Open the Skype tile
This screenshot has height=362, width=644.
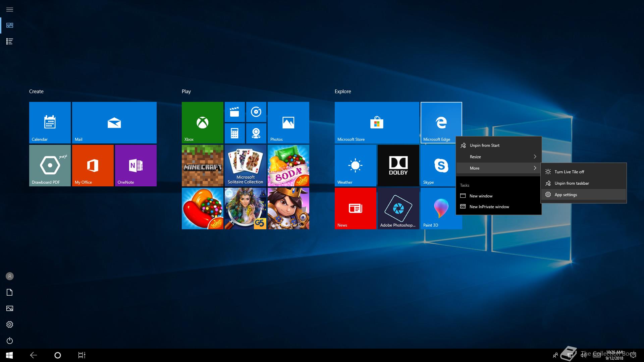click(x=438, y=166)
